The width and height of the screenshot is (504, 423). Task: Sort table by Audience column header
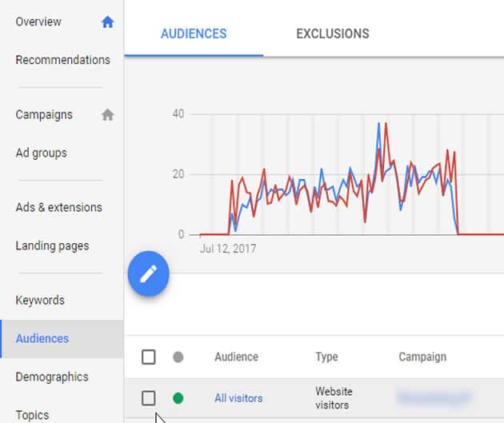click(x=236, y=357)
